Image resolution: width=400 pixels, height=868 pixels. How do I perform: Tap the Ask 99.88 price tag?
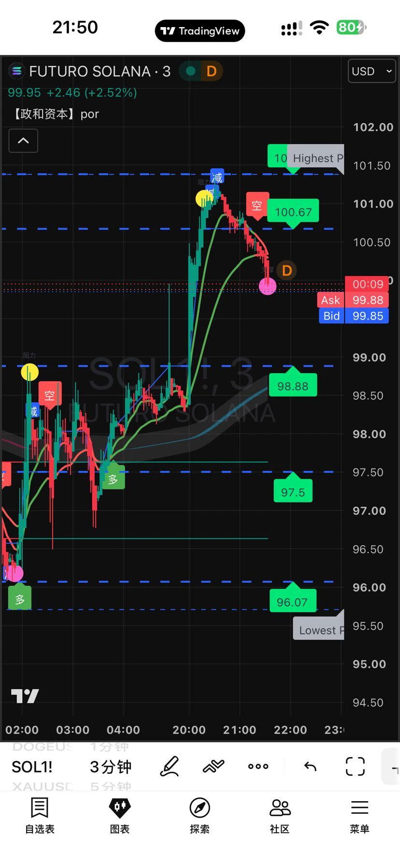(x=353, y=300)
